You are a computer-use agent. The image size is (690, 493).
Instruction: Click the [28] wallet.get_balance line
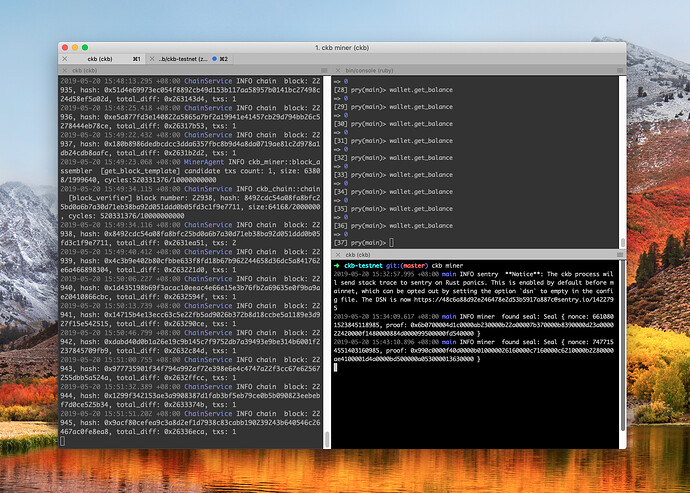point(393,90)
